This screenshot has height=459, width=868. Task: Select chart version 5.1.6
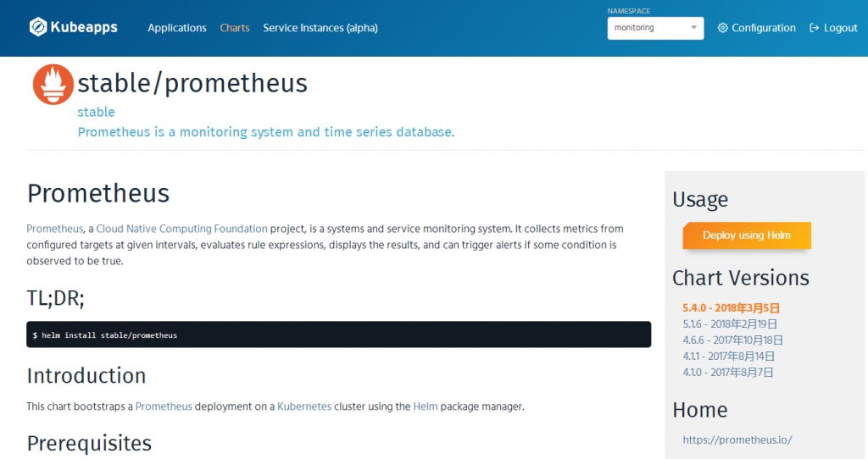pyautogui.click(x=730, y=324)
